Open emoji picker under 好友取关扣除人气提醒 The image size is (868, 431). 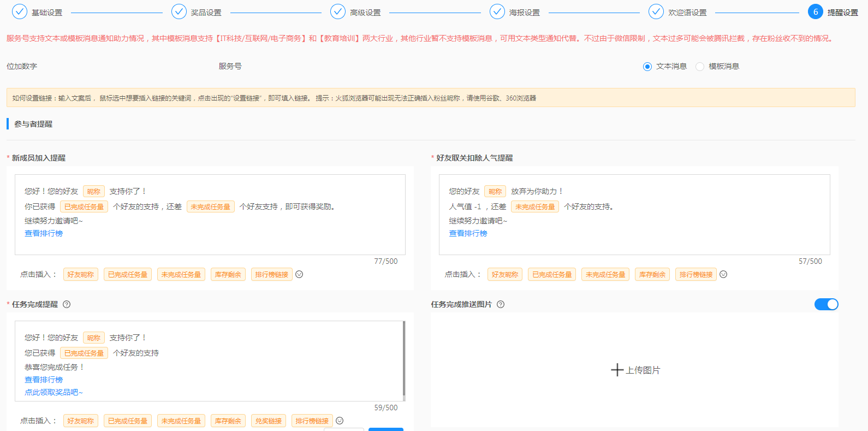click(723, 274)
